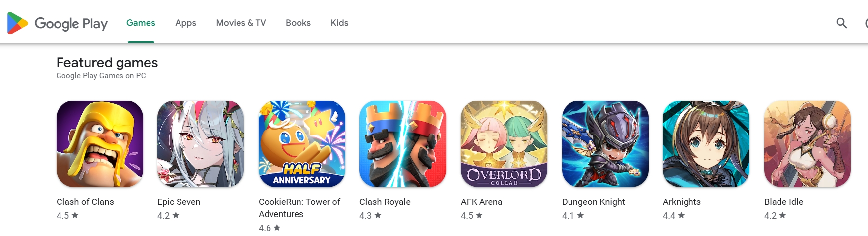Open the Kids tab

339,23
